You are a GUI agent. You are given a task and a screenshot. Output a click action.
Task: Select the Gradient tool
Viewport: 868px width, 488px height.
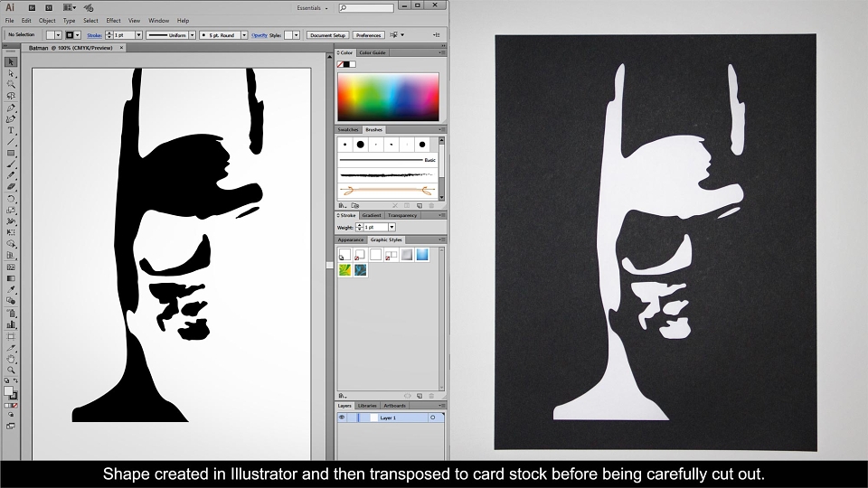[x=11, y=278]
